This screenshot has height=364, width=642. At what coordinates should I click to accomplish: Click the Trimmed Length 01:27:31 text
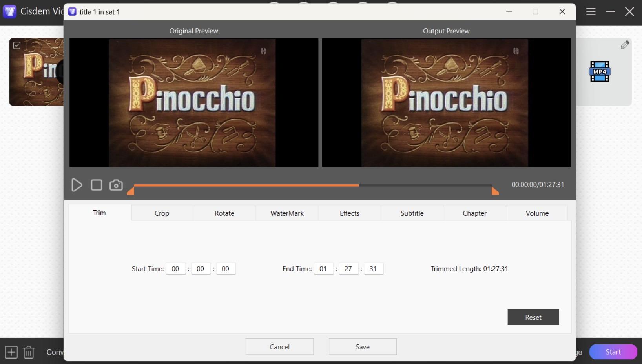(x=469, y=269)
